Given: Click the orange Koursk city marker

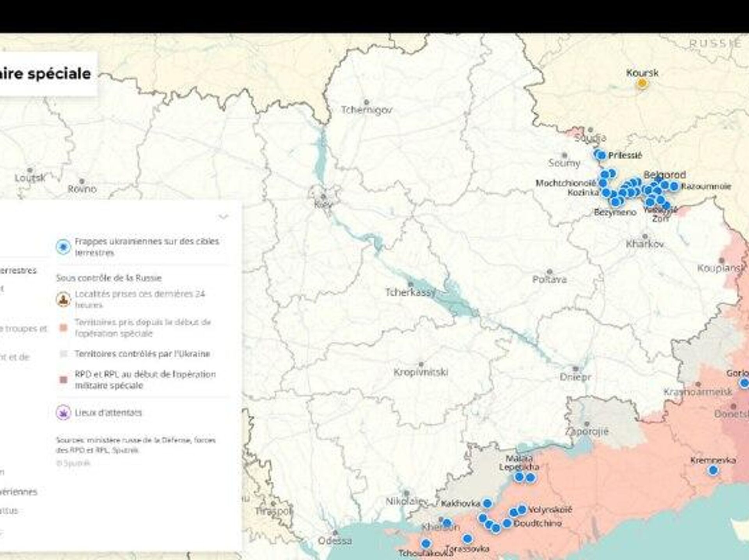Looking at the screenshot, I should point(642,83).
